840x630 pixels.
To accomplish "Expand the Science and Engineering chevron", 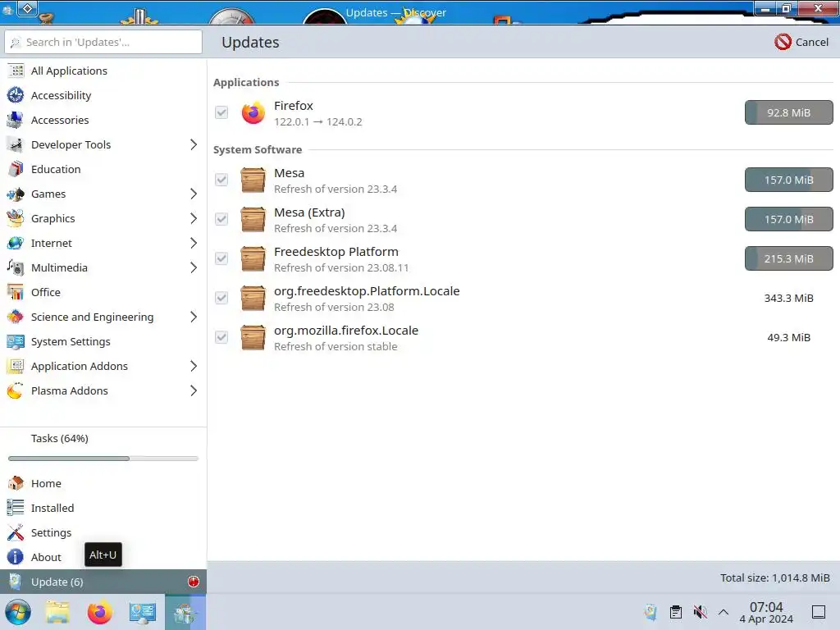I will (194, 317).
